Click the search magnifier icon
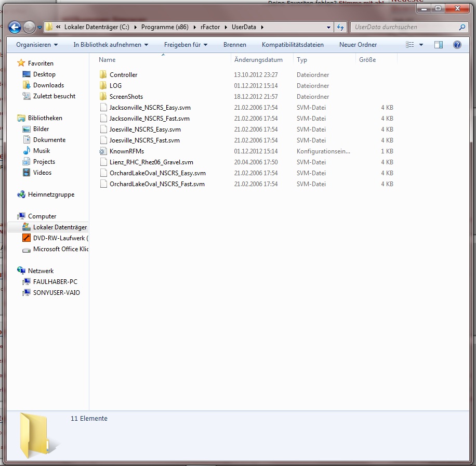 point(462,27)
